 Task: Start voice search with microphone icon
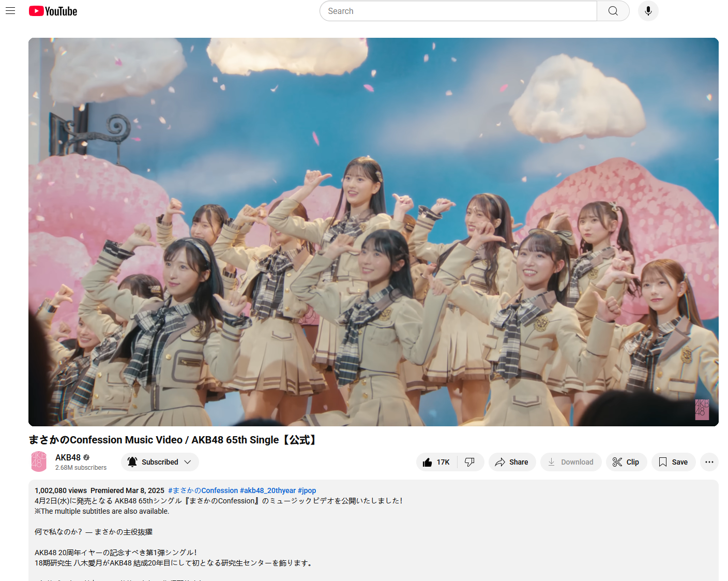tap(648, 11)
